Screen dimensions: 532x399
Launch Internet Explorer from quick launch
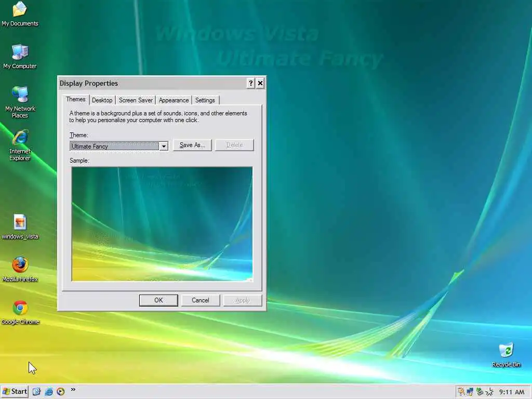click(x=49, y=392)
